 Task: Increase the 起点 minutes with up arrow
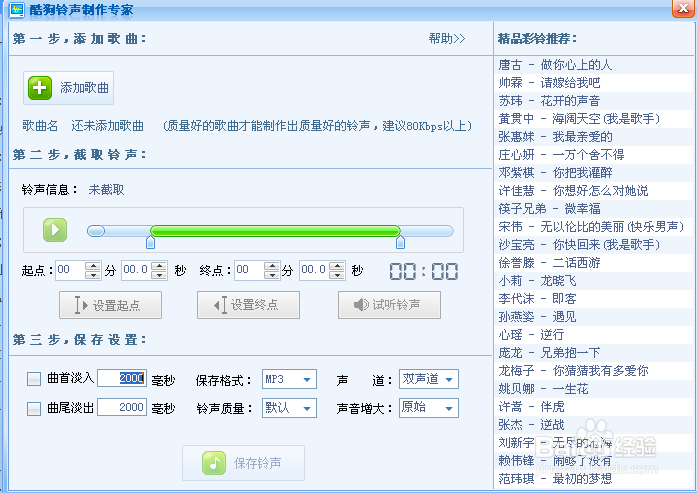tap(93, 265)
